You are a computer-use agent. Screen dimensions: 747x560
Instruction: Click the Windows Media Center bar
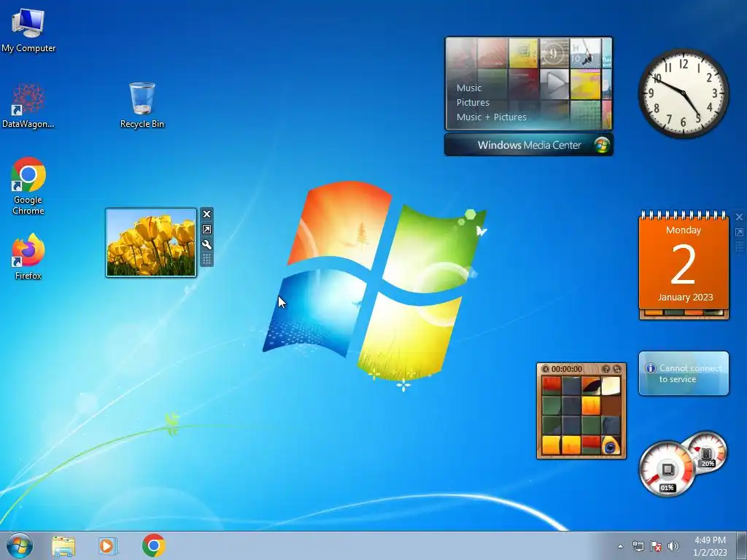(529, 145)
